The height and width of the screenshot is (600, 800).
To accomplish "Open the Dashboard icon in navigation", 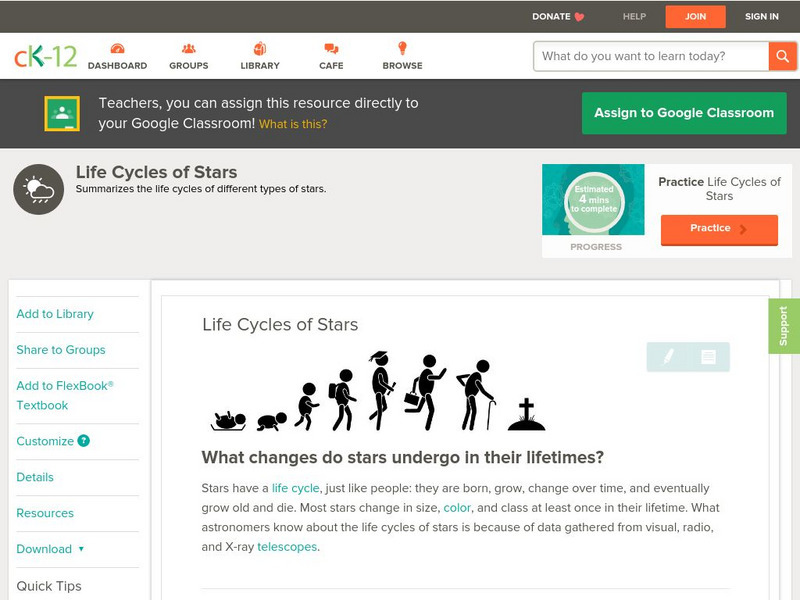I will coord(117,49).
